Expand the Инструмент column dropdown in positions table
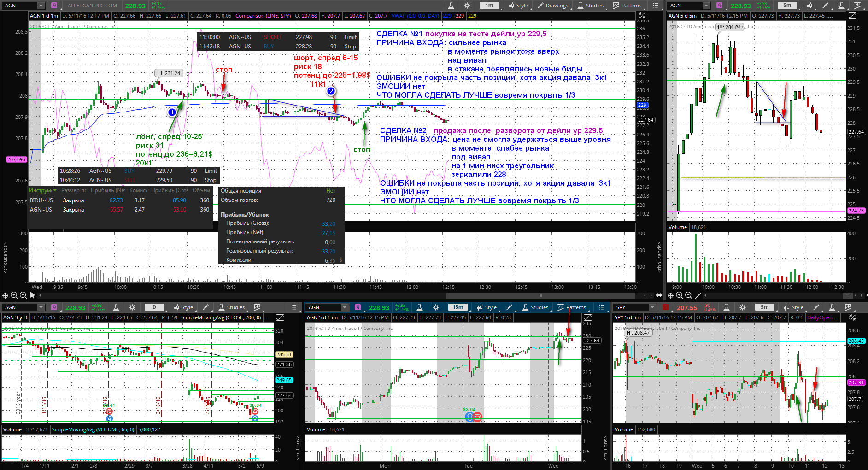868x470 pixels. [55, 190]
